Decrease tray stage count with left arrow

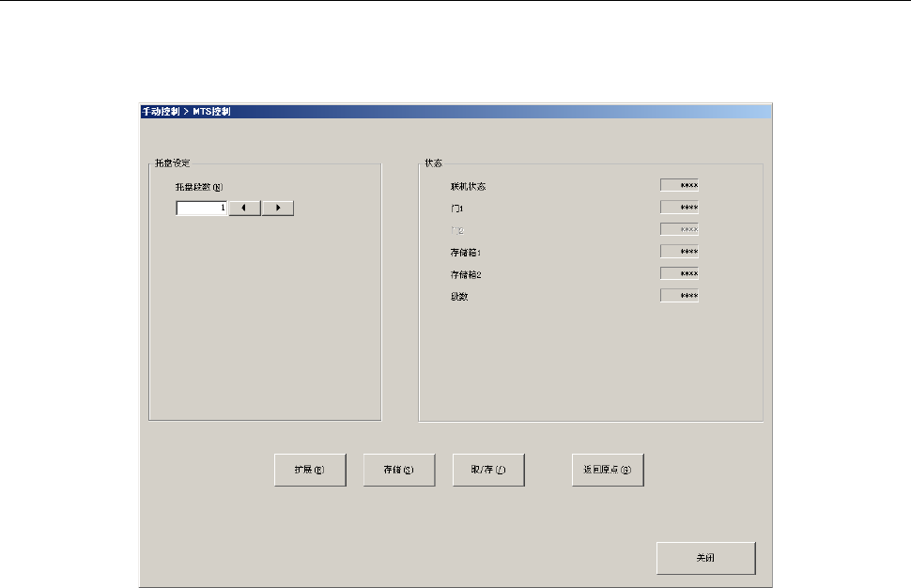[x=244, y=208]
